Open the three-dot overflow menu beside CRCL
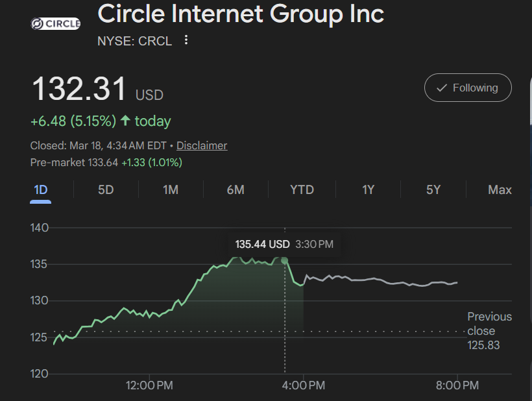 pyautogui.click(x=186, y=40)
